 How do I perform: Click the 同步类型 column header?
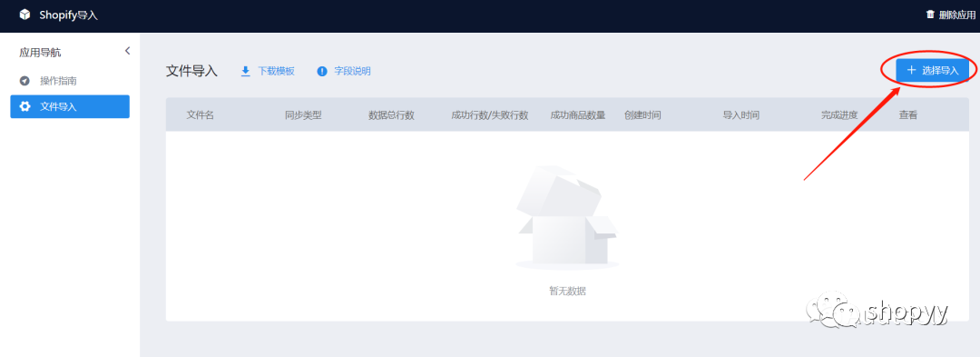coord(303,115)
